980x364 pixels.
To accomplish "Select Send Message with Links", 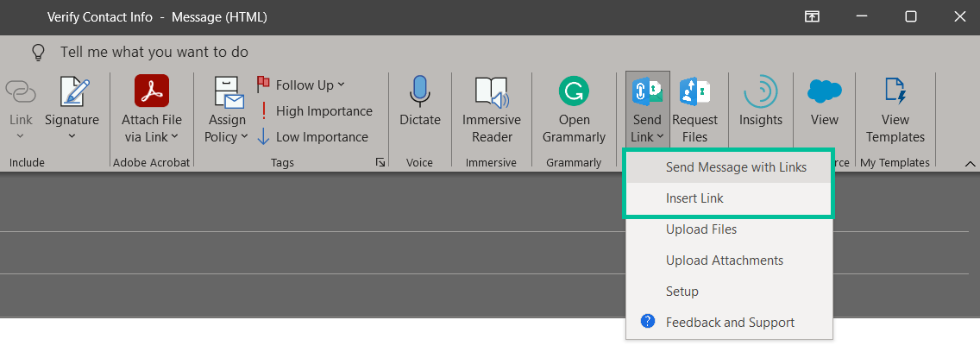I will (x=736, y=167).
